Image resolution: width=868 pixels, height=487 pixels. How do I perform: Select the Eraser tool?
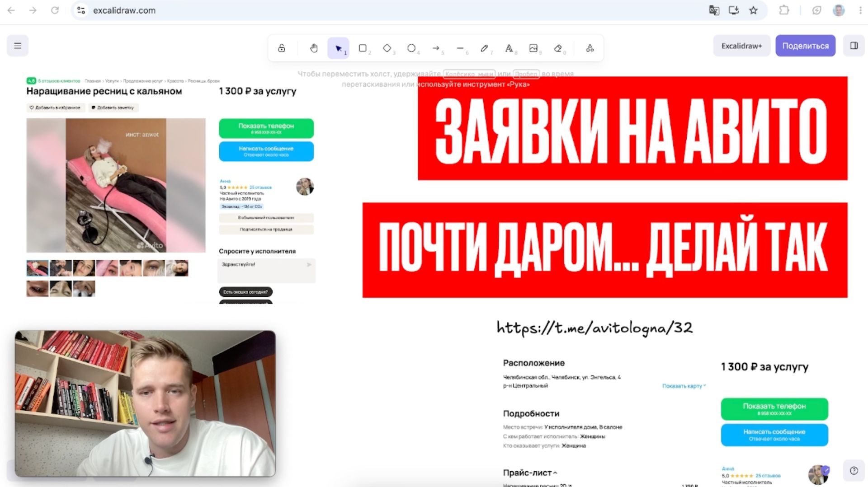point(558,48)
